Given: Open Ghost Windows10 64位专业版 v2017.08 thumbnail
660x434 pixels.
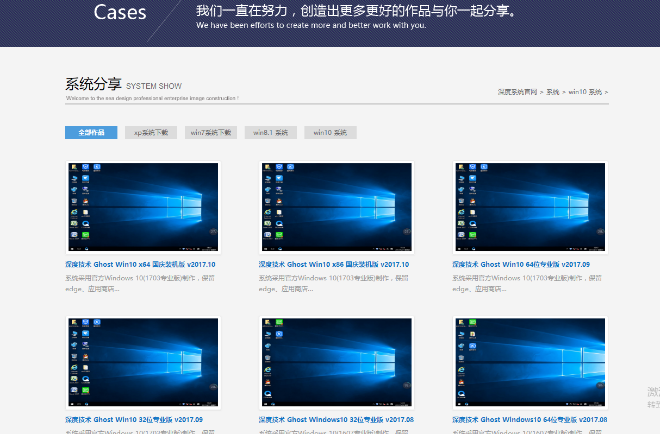Looking at the screenshot, I should coord(528,364).
